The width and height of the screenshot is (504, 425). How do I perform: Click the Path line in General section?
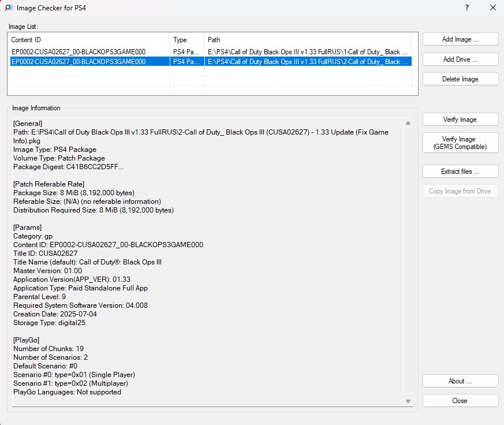[201, 137]
